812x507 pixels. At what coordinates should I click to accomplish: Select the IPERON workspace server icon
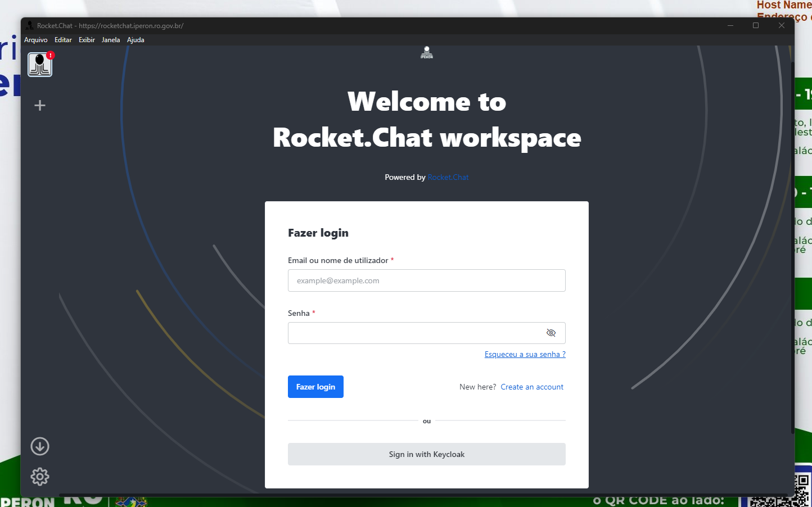(40, 65)
